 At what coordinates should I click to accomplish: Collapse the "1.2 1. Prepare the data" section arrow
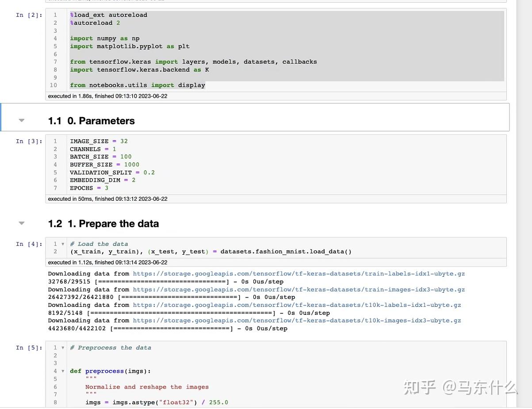tap(21, 223)
